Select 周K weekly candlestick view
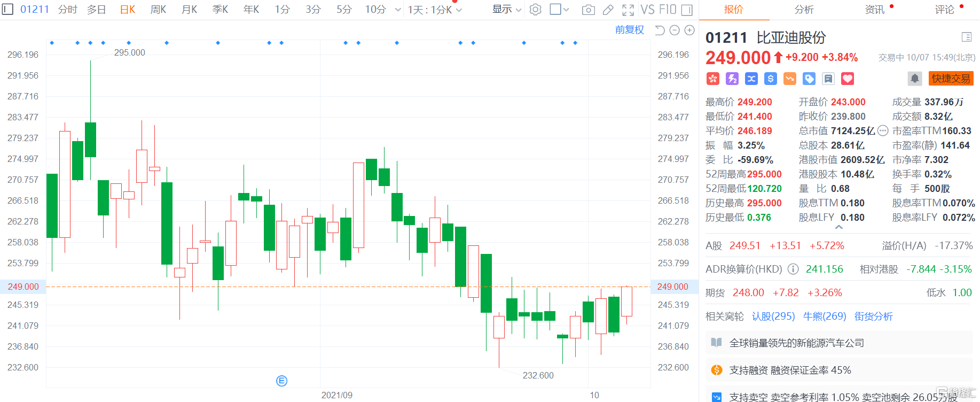The width and height of the screenshot is (980, 402). [x=159, y=10]
